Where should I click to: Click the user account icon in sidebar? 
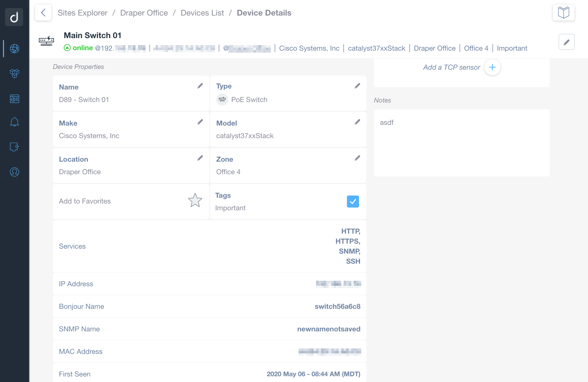(15, 172)
